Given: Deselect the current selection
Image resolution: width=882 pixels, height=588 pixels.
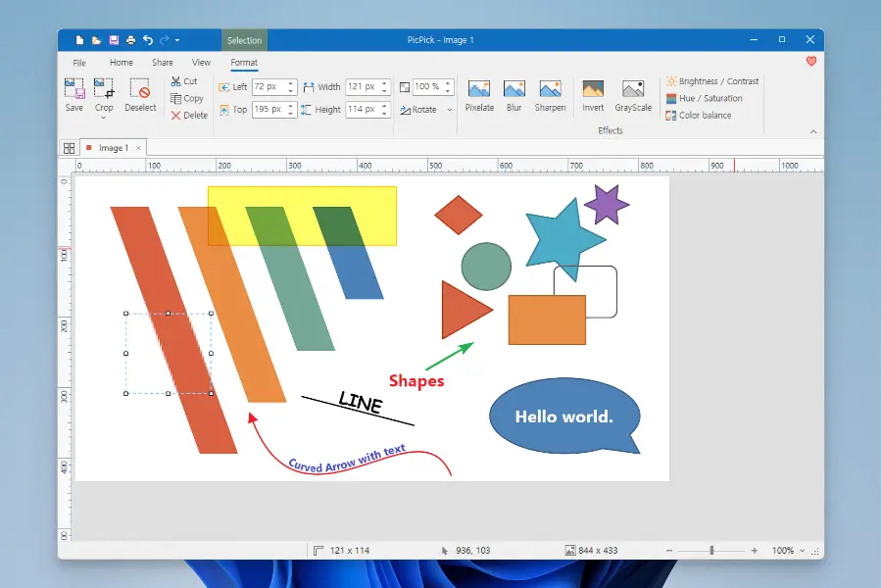Looking at the screenshot, I should pos(140,95).
